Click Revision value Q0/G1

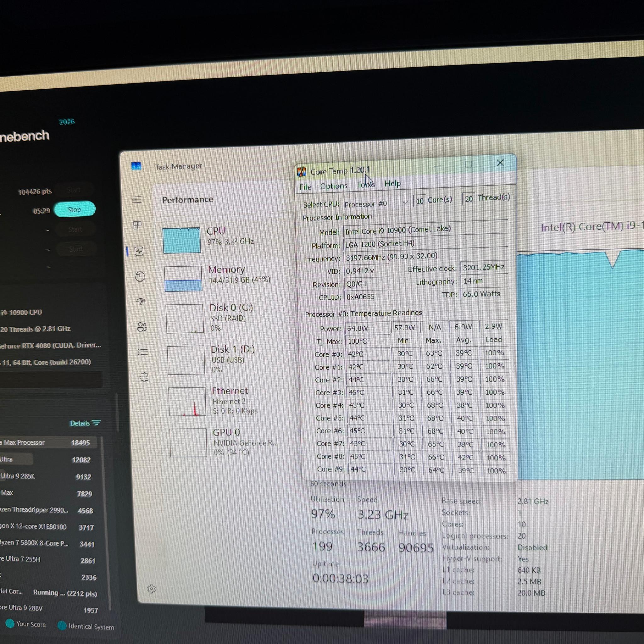[x=366, y=284]
